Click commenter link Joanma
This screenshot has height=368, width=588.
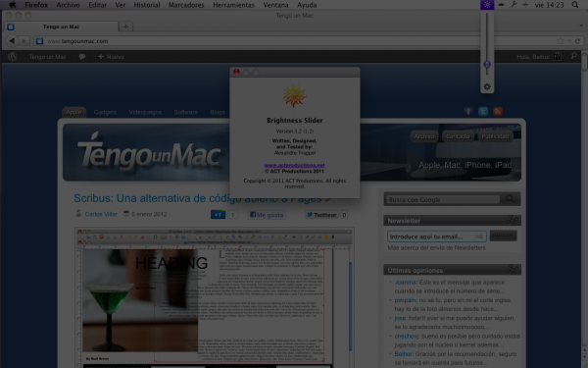(x=405, y=282)
